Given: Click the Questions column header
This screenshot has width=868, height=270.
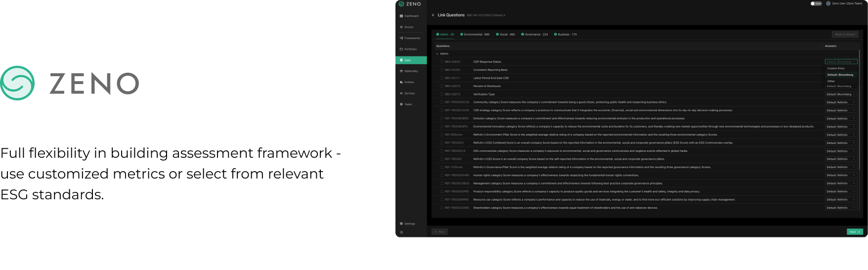Looking at the screenshot, I should (443, 46).
